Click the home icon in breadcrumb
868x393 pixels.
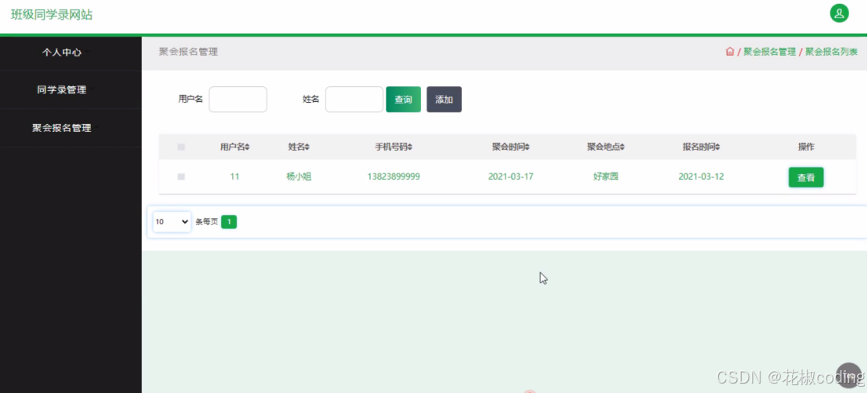tap(730, 52)
